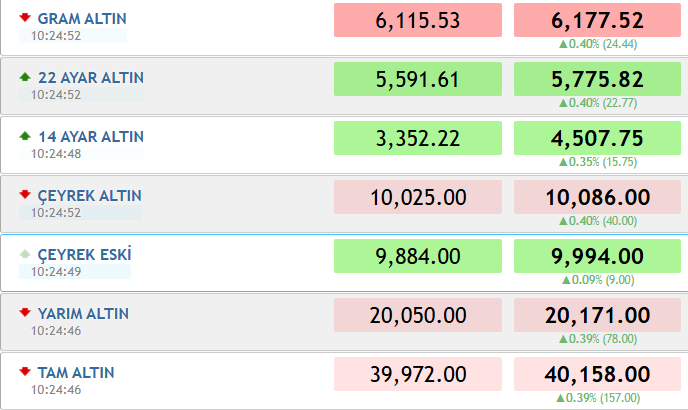Image resolution: width=688 pixels, height=410 pixels.
Task: Open the ÇEYREK ESKİ link
Action: tap(84, 255)
